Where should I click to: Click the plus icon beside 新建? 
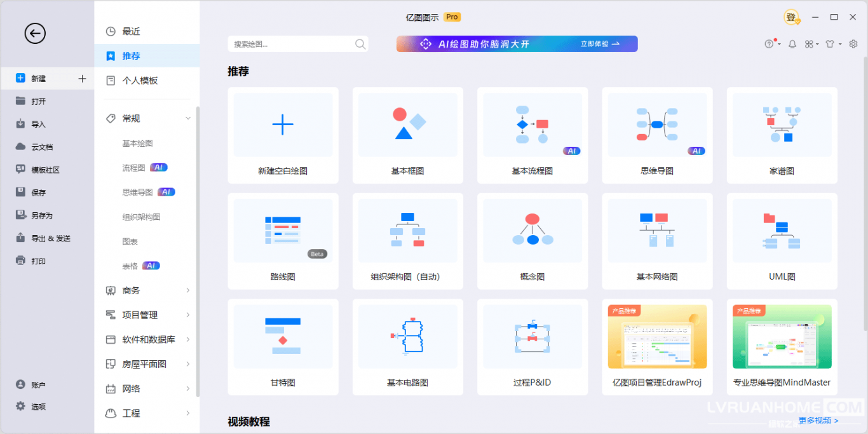tap(82, 79)
